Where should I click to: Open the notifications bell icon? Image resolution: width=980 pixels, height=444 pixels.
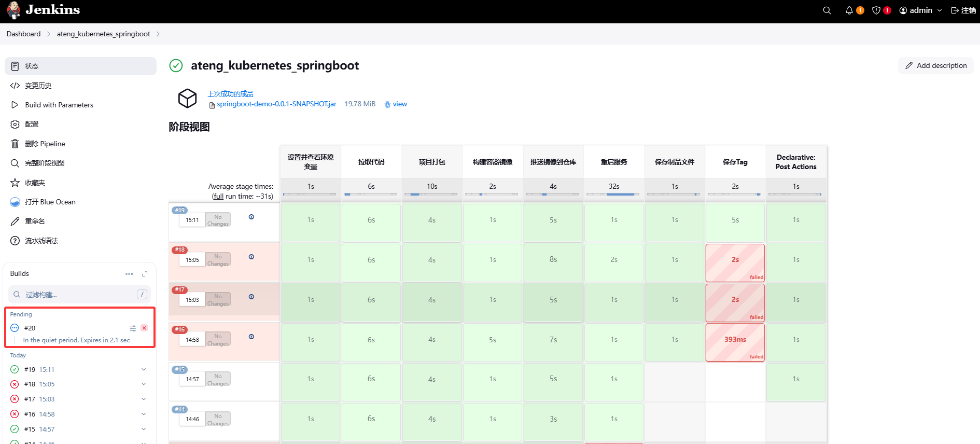point(849,10)
